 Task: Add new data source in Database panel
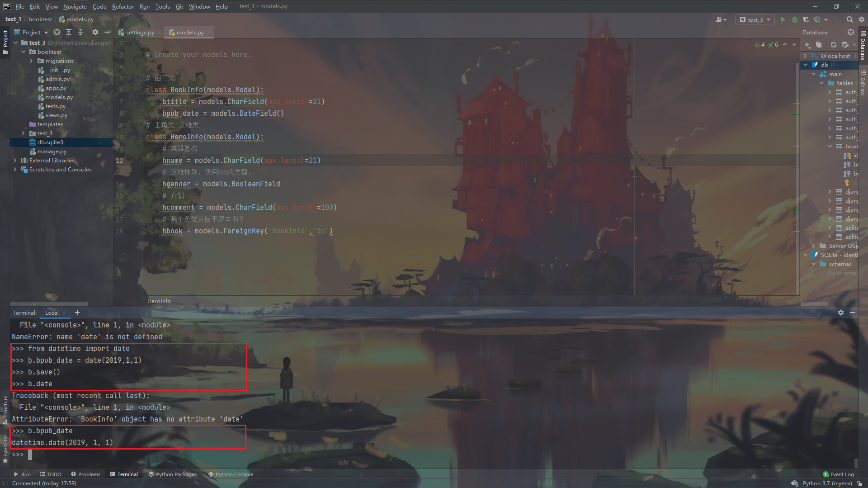(807, 45)
